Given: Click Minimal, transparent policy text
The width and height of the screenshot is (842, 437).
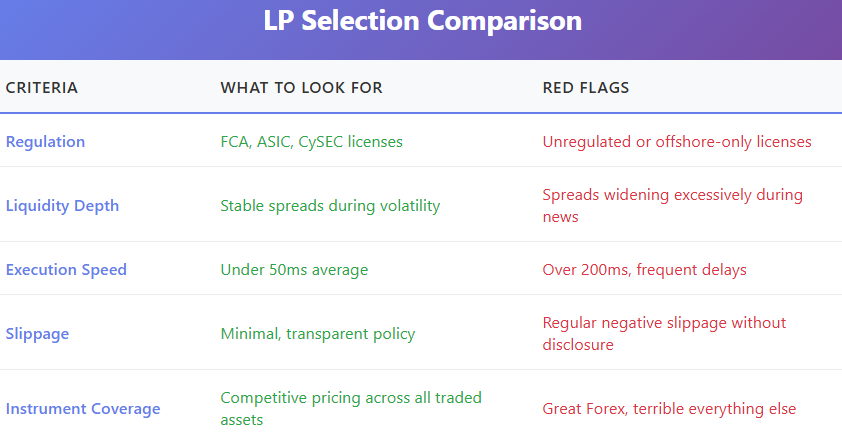Looking at the screenshot, I should [x=316, y=334].
